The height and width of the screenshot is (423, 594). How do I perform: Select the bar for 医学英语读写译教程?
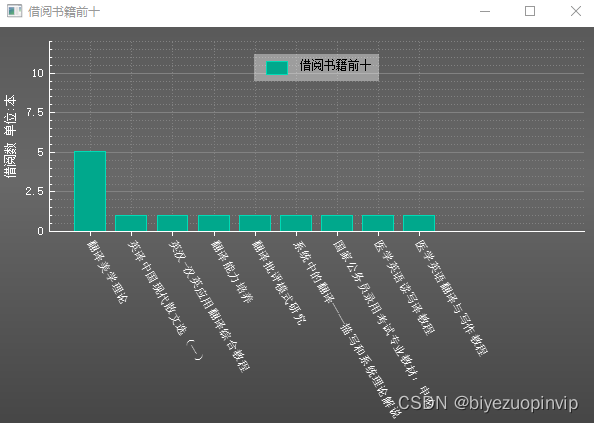[378, 223]
